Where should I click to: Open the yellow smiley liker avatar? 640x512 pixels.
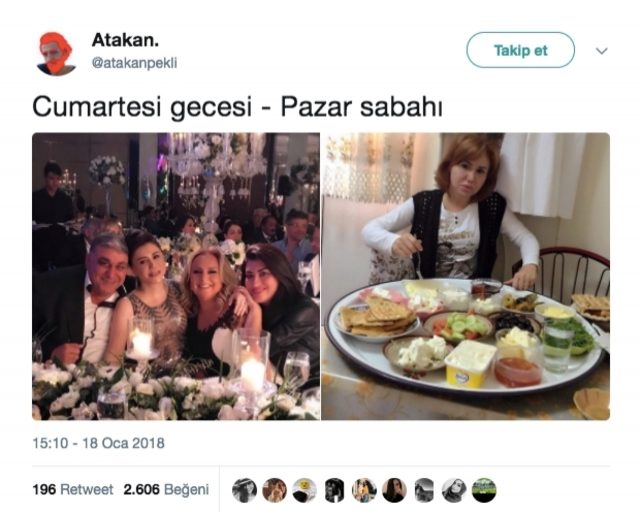[304, 490]
